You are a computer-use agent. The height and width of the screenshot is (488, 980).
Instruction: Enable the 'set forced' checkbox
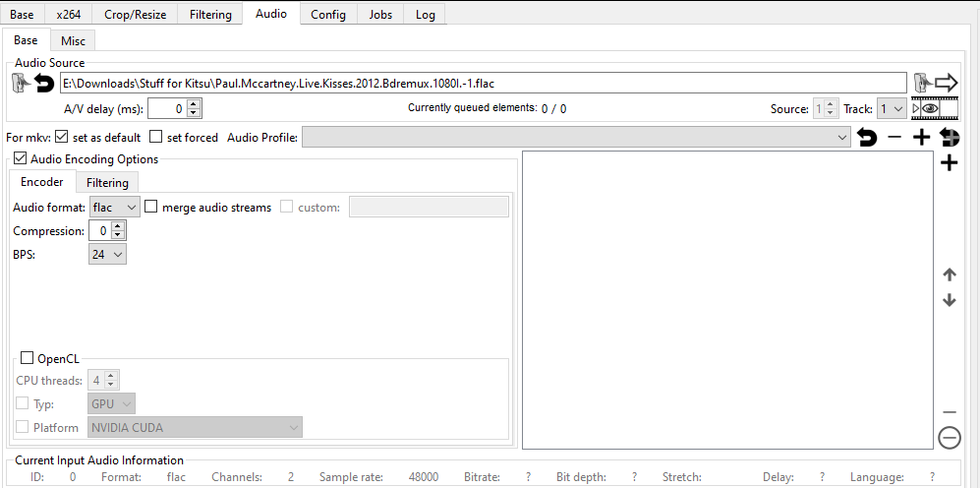point(156,138)
